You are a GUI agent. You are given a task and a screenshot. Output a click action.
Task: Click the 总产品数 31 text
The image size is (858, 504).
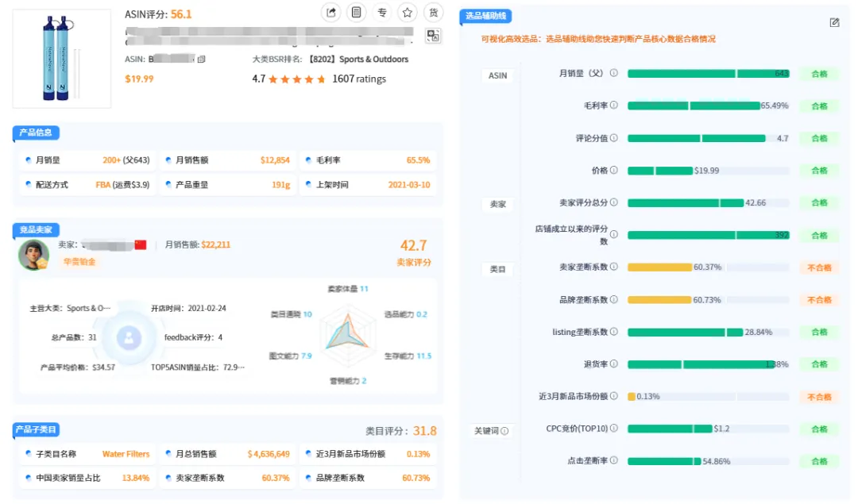[x=74, y=337]
